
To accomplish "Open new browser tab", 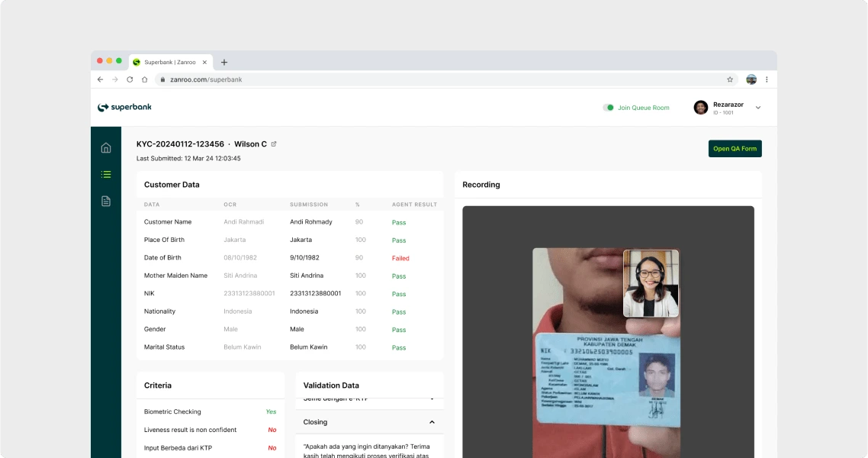I will coord(224,62).
